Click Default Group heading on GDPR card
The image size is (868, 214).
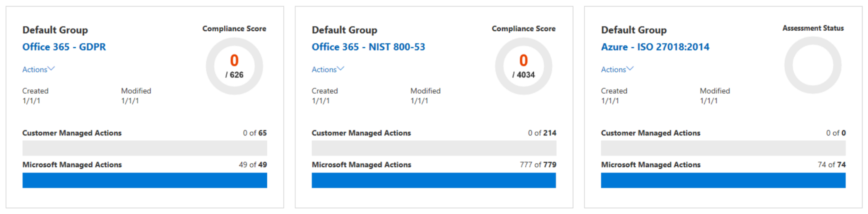coord(55,30)
